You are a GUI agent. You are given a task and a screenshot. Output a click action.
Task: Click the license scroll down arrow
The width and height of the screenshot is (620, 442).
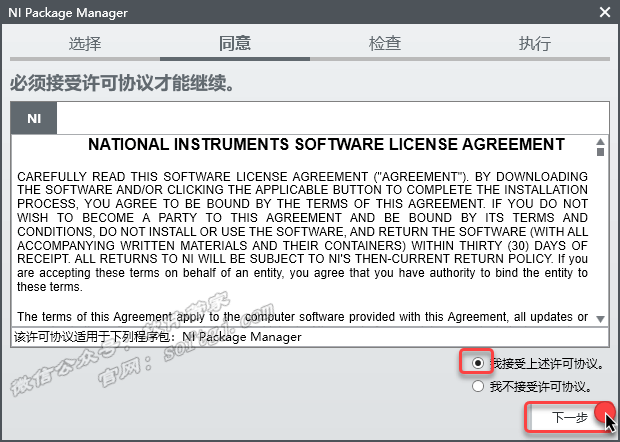[x=600, y=319]
